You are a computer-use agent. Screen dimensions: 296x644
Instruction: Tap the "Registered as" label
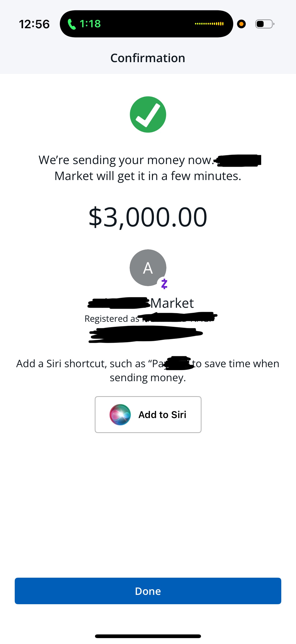coord(112,319)
